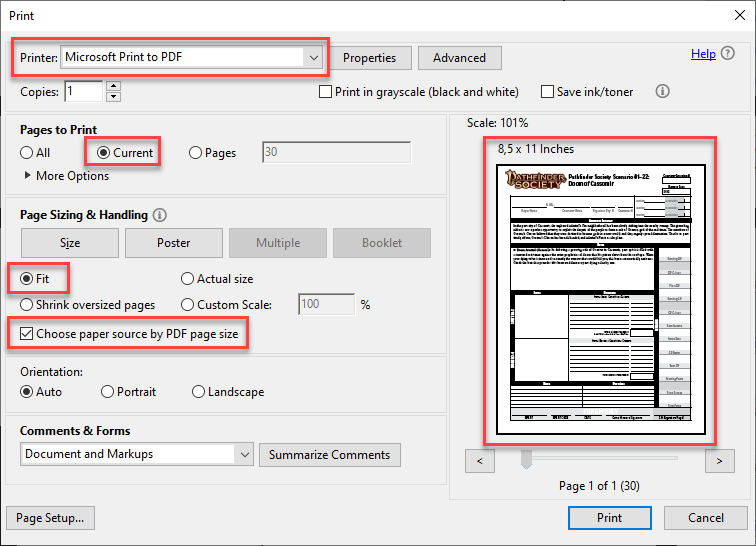Screen dimensions: 756x546
Task: Go to next preview page arrow
Action: 718,461
